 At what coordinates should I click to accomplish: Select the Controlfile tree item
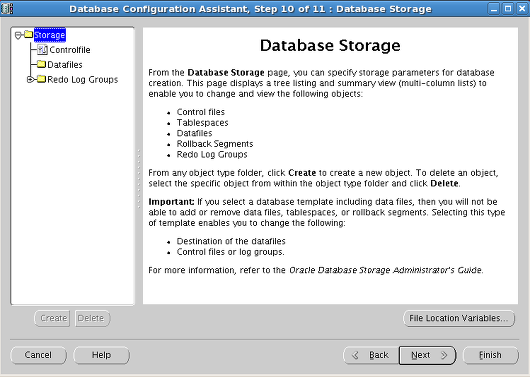coord(70,50)
